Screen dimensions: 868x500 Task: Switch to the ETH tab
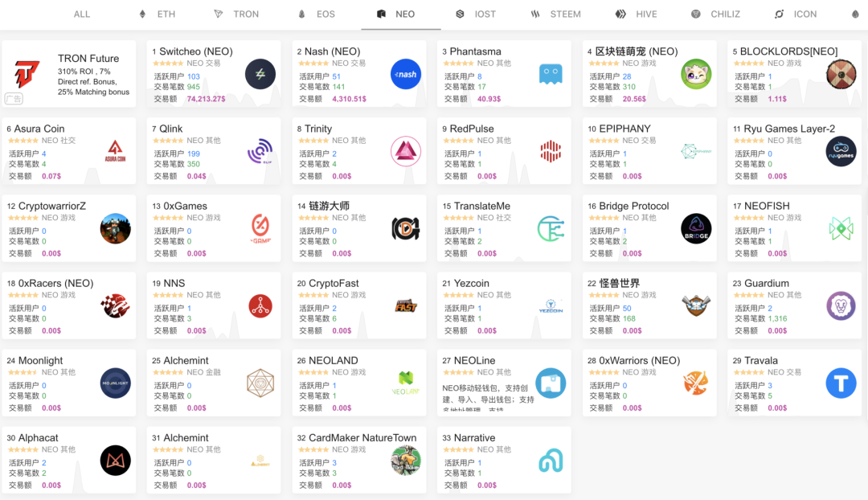[158, 14]
